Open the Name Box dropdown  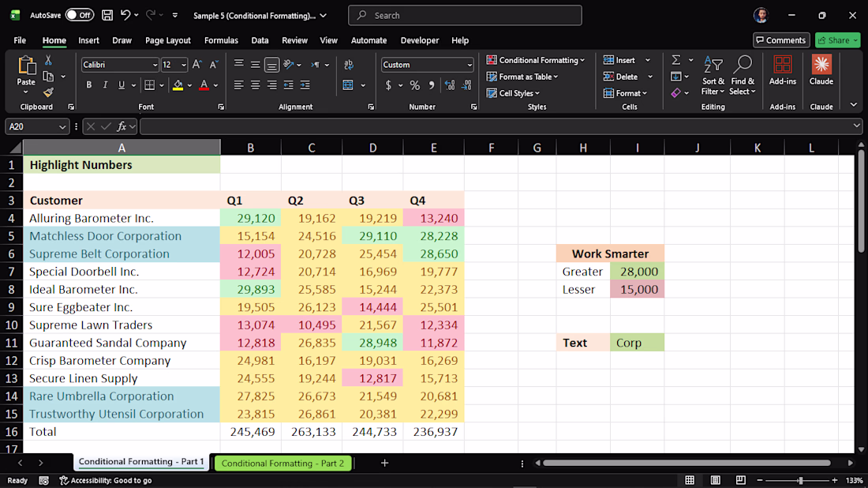click(62, 127)
